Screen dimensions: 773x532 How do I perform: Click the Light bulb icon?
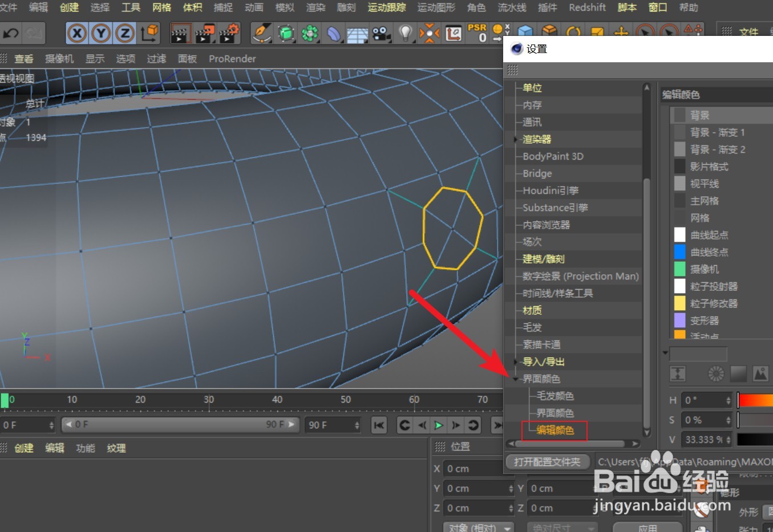click(405, 33)
